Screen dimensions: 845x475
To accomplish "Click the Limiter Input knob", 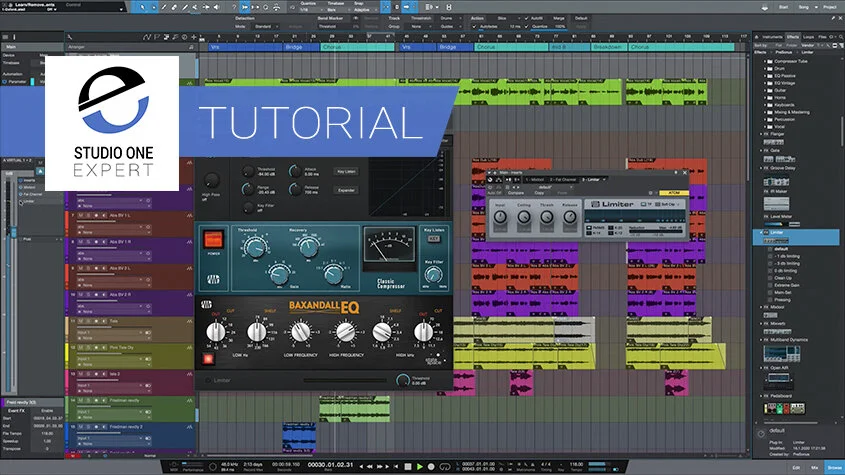I will [500, 217].
